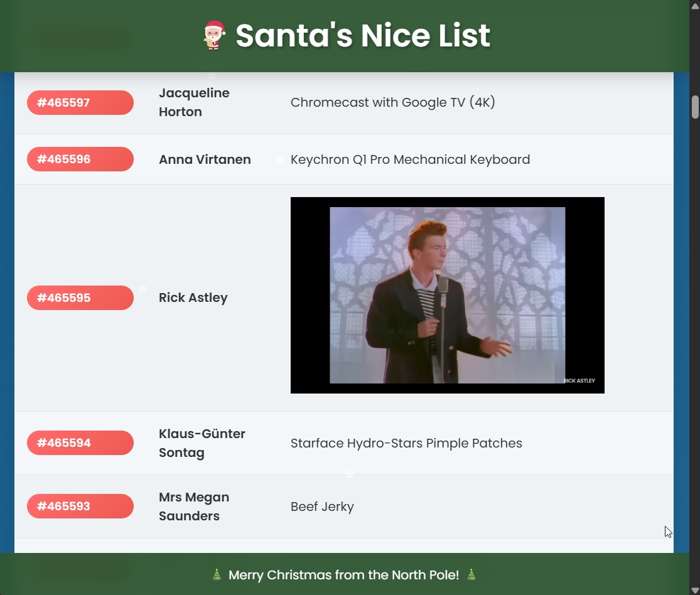Click the left Christmas tree footer icon
This screenshot has height=595, width=700.
point(217,575)
